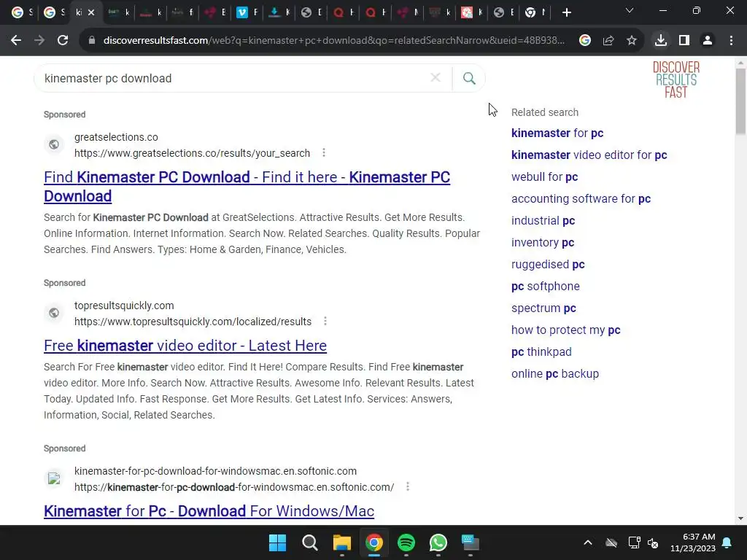Click the greatselections.co globe favicon

coord(54,144)
